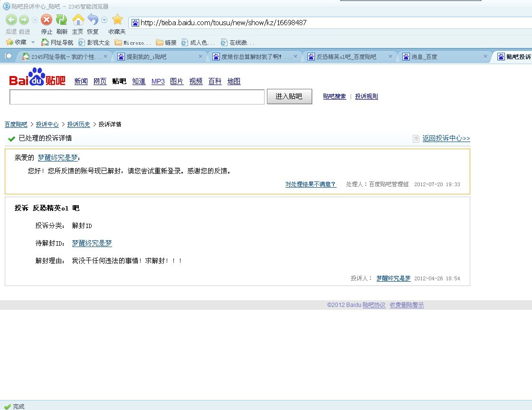
Task: Open the MP3 navigation link
Action: coord(158,81)
